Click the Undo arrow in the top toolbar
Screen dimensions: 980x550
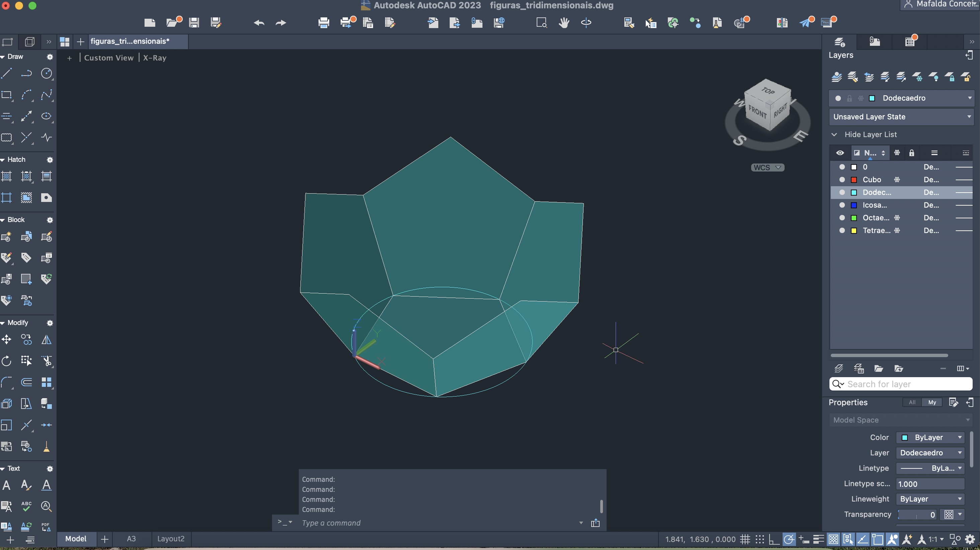pos(259,23)
